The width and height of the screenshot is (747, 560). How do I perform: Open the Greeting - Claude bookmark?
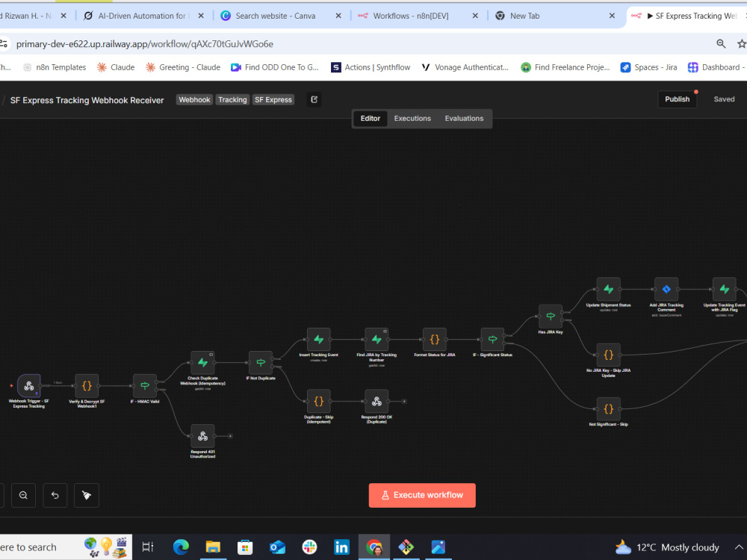(x=183, y=67)
